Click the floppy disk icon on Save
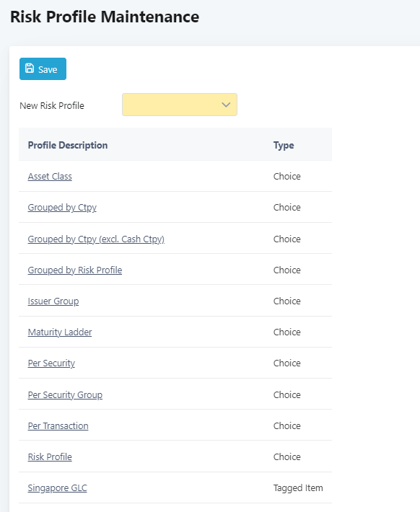The height and width of the screenshot is (512, 420). 30,69
